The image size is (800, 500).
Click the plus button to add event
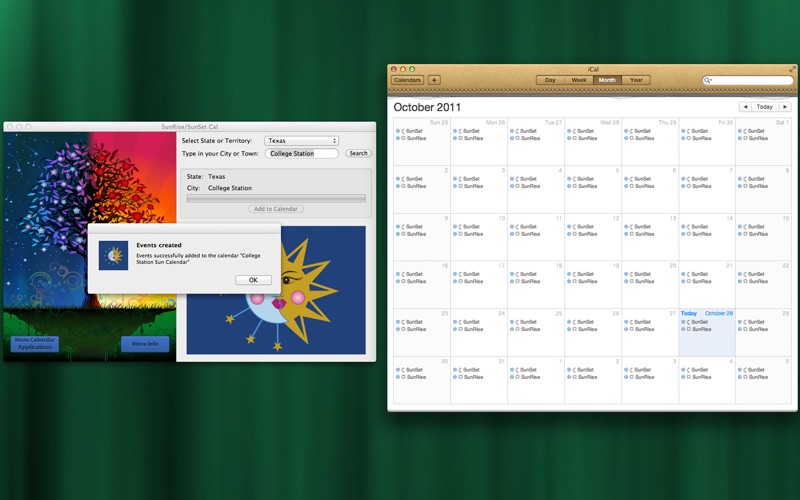coord(434,80)
